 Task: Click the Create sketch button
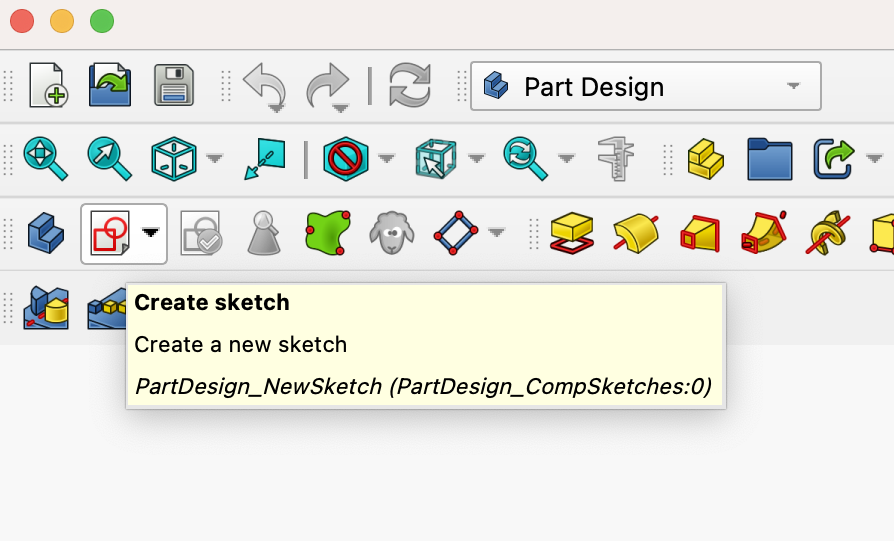[x=108, y=233]
